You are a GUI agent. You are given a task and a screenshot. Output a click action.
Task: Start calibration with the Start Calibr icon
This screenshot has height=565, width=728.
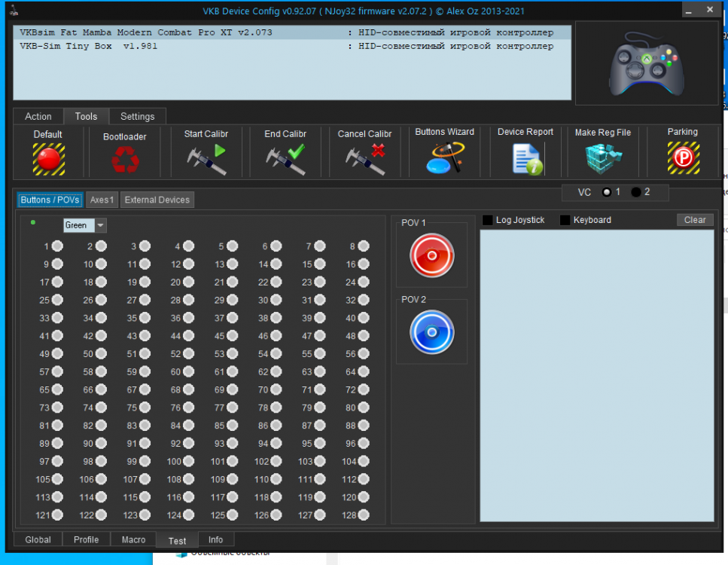click(x=206, y=159)
